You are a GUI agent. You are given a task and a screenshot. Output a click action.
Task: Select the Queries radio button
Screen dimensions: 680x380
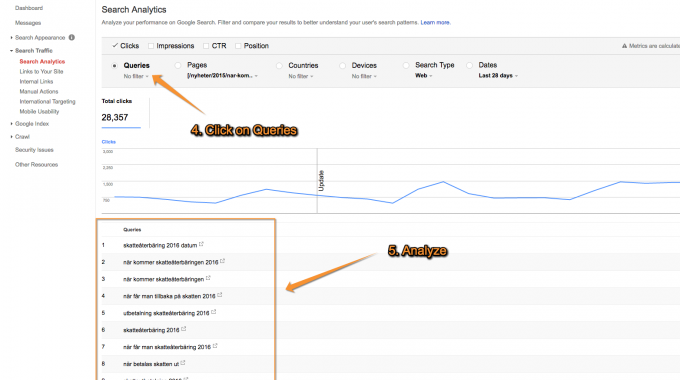point(114,66)
